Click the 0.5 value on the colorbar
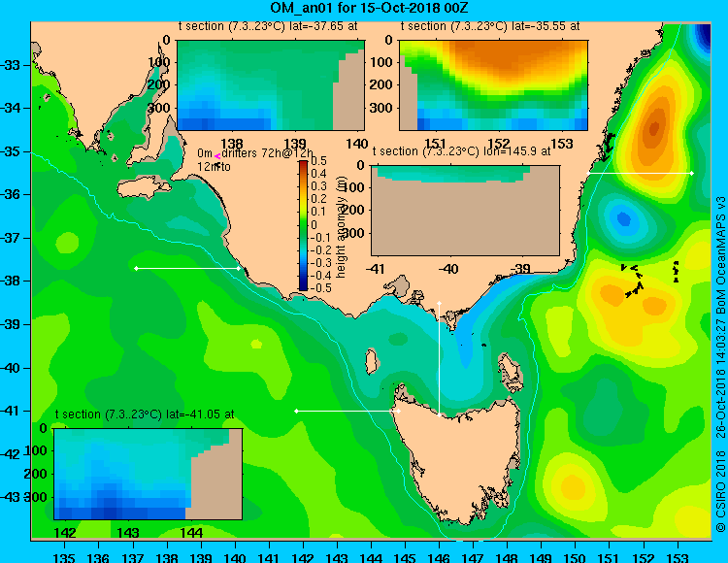 click(x=318, y=161)
